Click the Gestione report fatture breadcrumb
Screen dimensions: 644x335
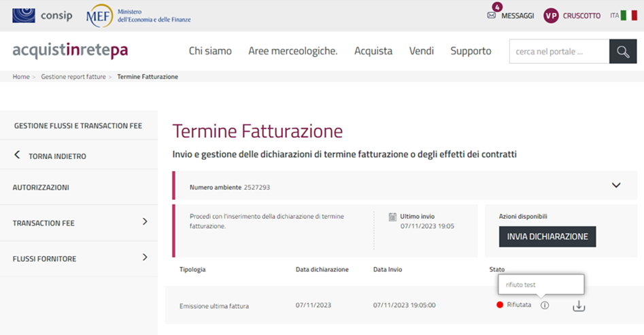(73, 77)
